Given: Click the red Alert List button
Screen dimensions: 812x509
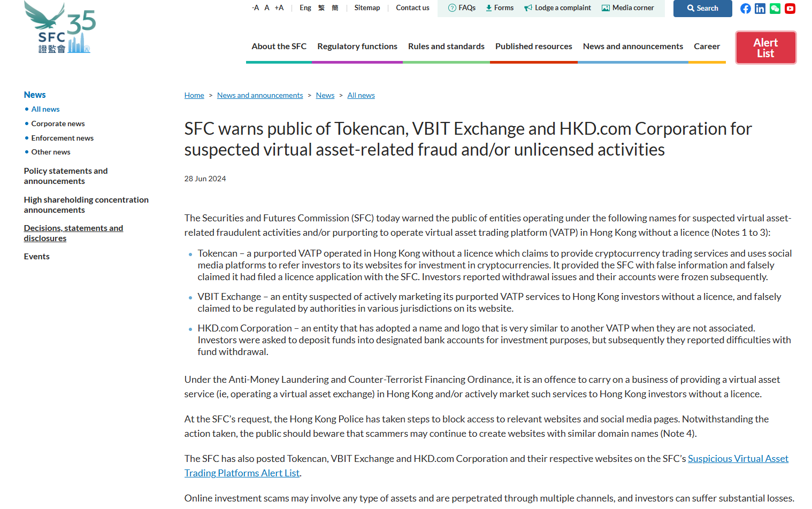Looking at the screenshot, I should pyautogui.click(x=765, y=48).
